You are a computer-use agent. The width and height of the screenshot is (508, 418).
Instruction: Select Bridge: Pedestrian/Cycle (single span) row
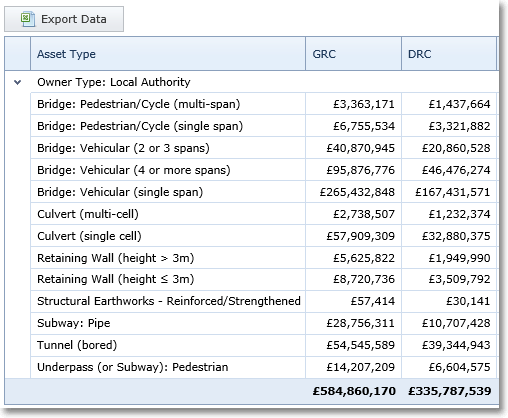click(264, 126)
